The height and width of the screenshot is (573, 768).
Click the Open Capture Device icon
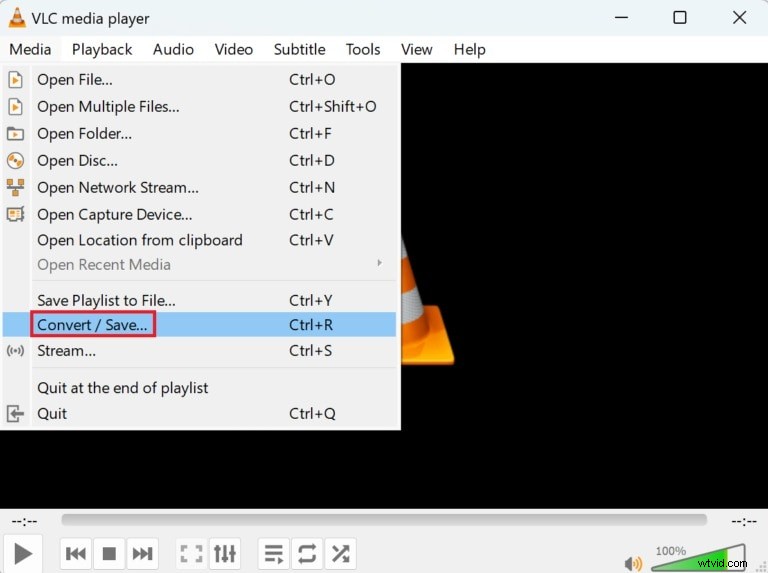pyautogui.click(x=16, y=214)
